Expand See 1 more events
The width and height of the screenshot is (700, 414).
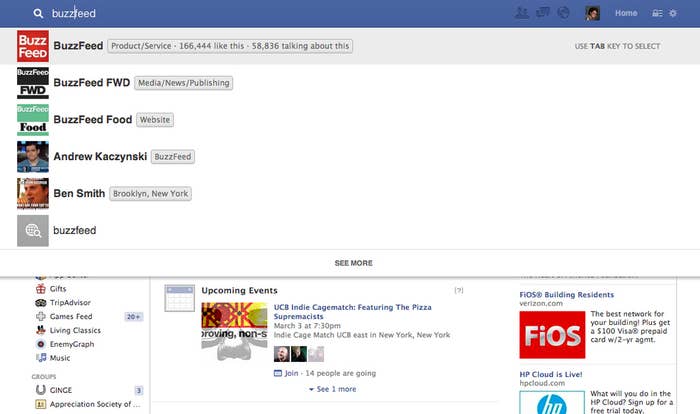tap(333, 389)
